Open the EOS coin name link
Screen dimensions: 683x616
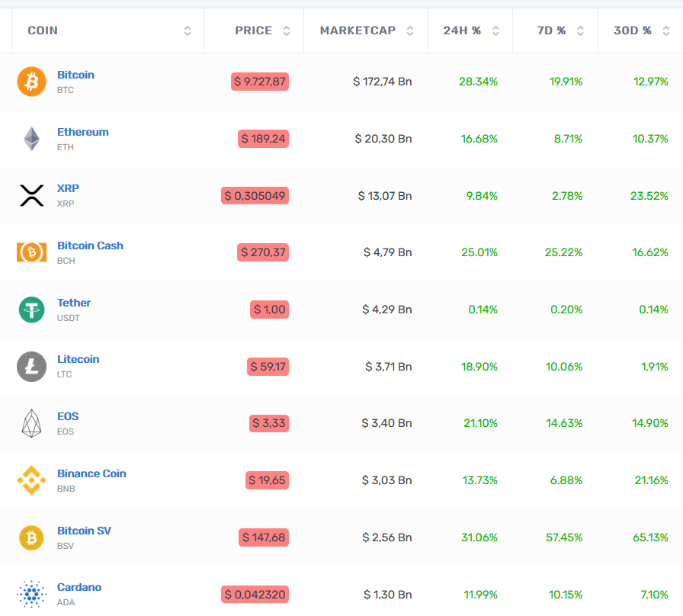pyautogui.click(x=68, y=416)
